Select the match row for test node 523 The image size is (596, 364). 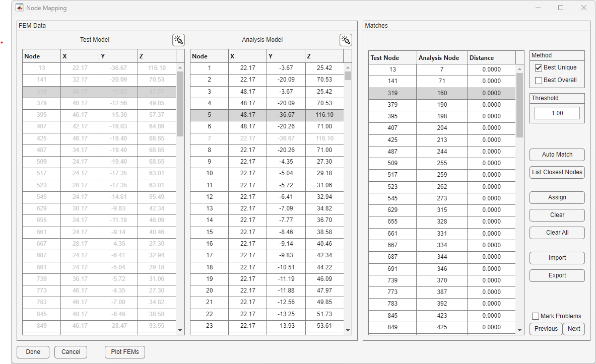pos(442,187)
